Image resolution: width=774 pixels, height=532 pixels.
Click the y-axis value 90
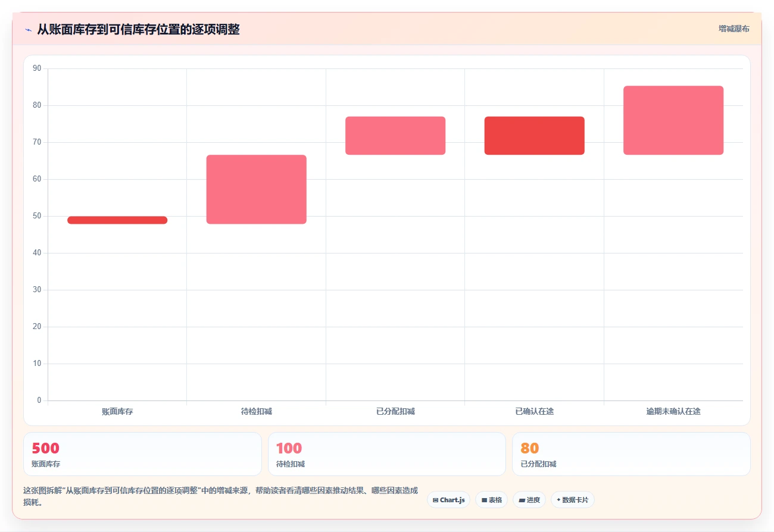tap(37, 68)
